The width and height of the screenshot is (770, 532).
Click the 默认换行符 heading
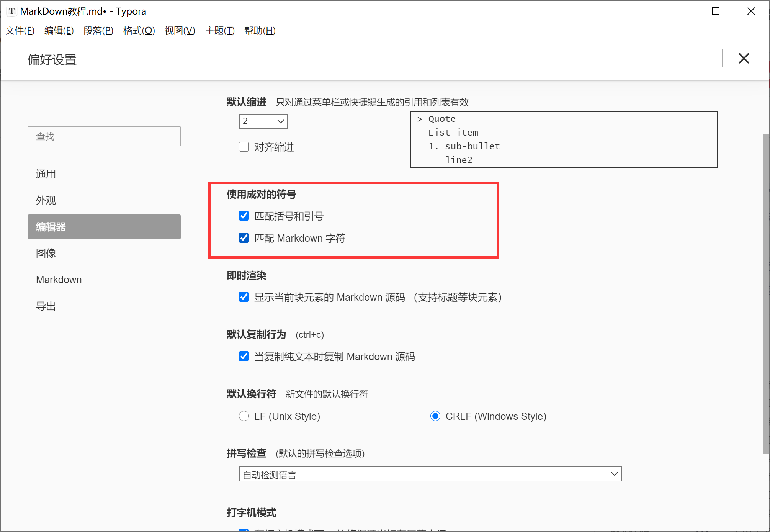point(251,394)
